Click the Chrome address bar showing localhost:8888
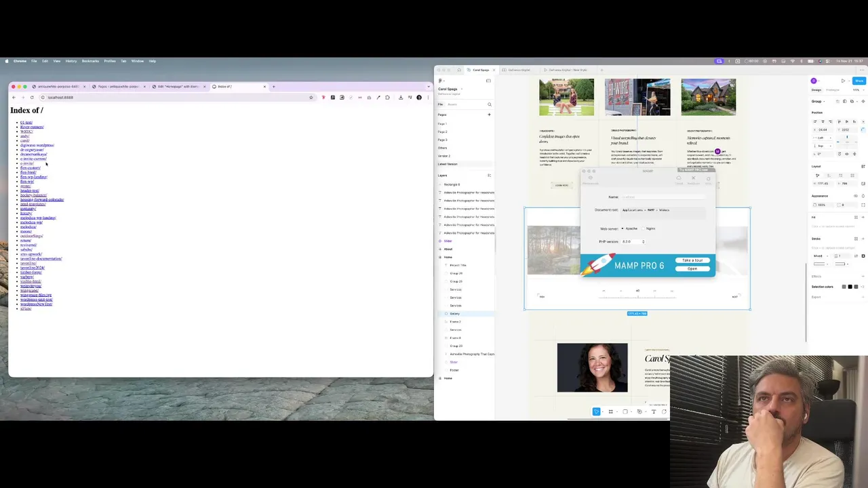 pos(176,98)
